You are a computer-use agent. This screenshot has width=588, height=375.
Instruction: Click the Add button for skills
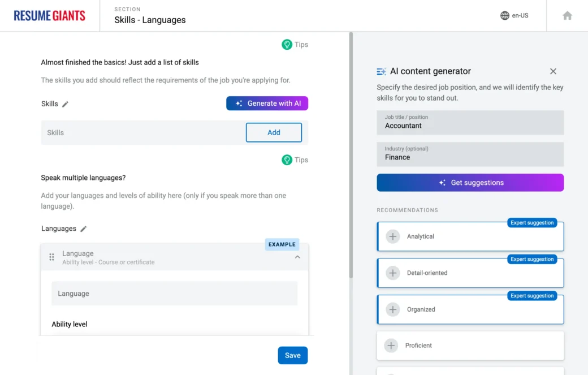pos(274,132)
